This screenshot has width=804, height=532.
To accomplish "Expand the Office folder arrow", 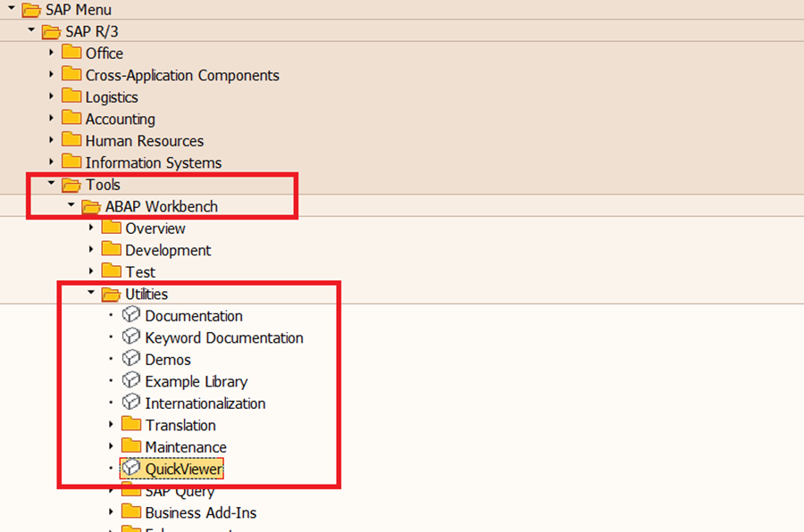I will (x=51, y=53).
